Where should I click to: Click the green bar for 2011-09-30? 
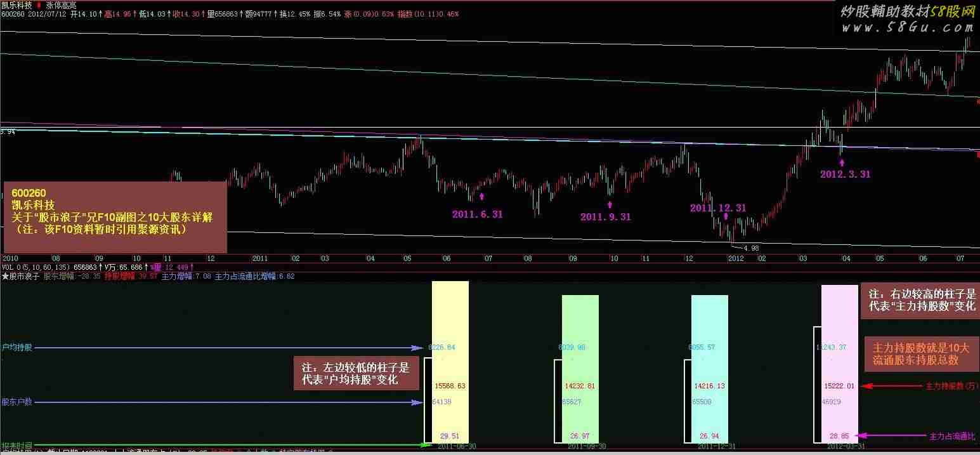click(x=580, y=369)
